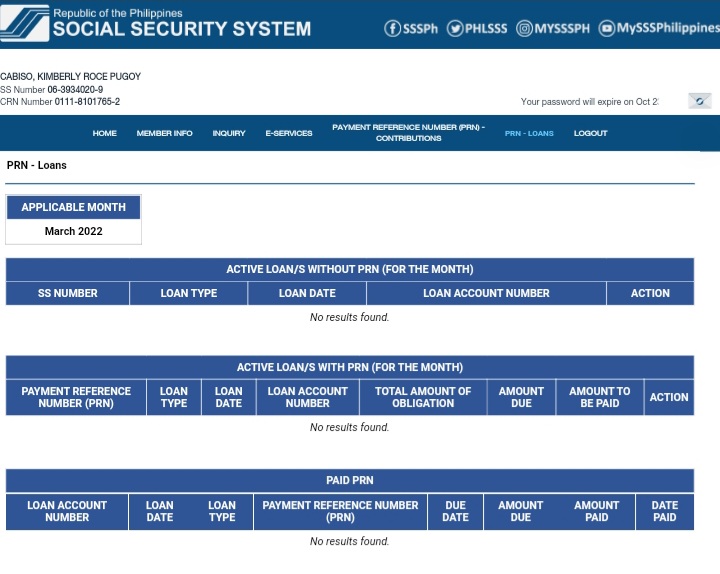The height and width of the screenshot is (574, 720).
Task: Open the MEMBER INFO menu
Action: [164, 133]
